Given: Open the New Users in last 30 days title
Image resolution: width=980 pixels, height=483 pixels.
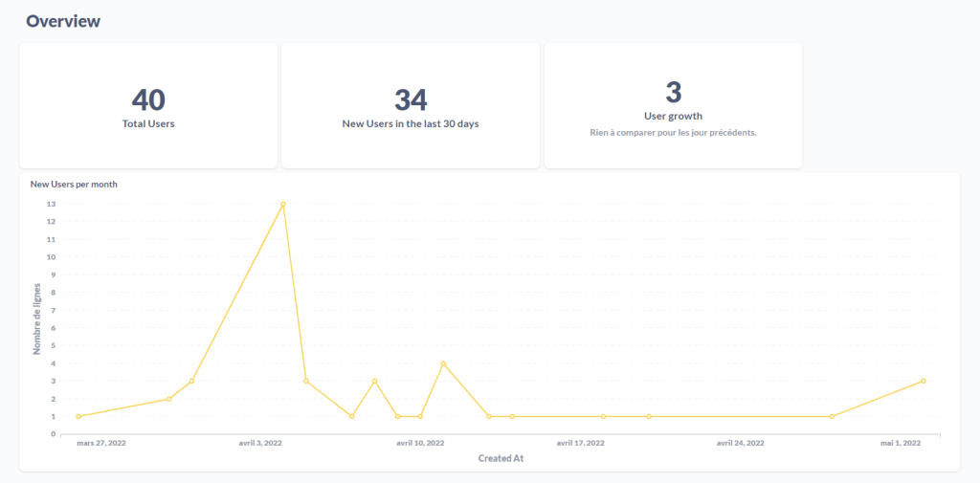Looking at the screenshot, I should (x=410, y=123).
